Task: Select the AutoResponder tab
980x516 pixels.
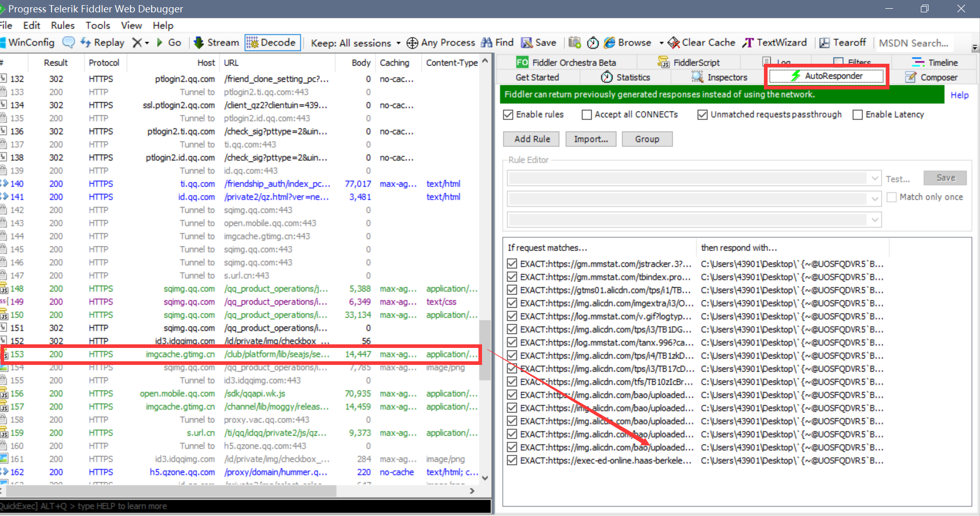Action: [826, 76]
